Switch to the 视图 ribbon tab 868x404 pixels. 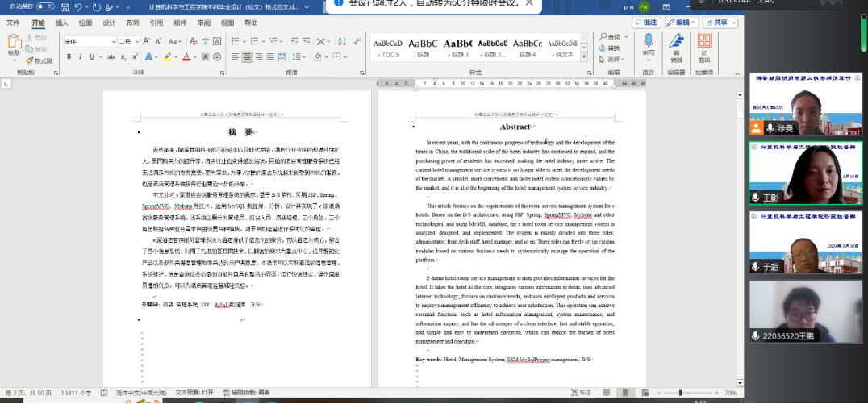(x=226, y=23)
